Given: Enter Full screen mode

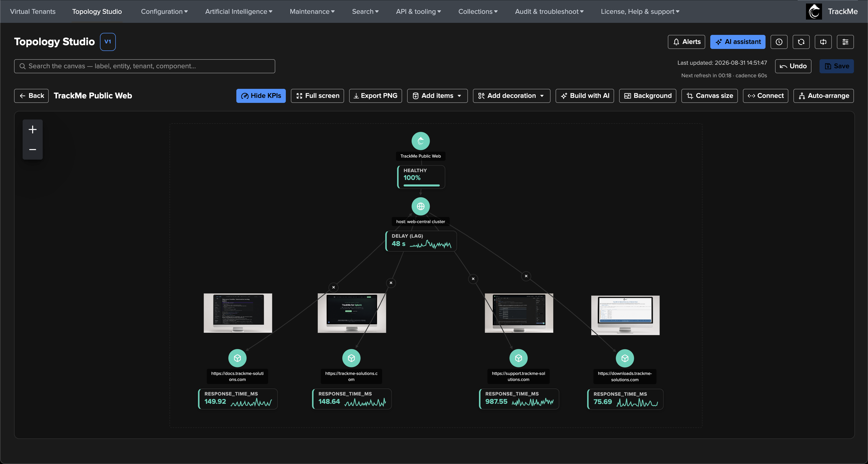Looking at the screenshot, I should tap(317, 96).
